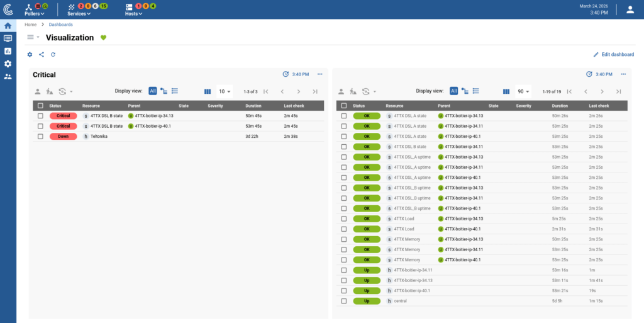Click the red Down status badge for Teltonika
The image size is (644, 323).
(x=63, y=136)
